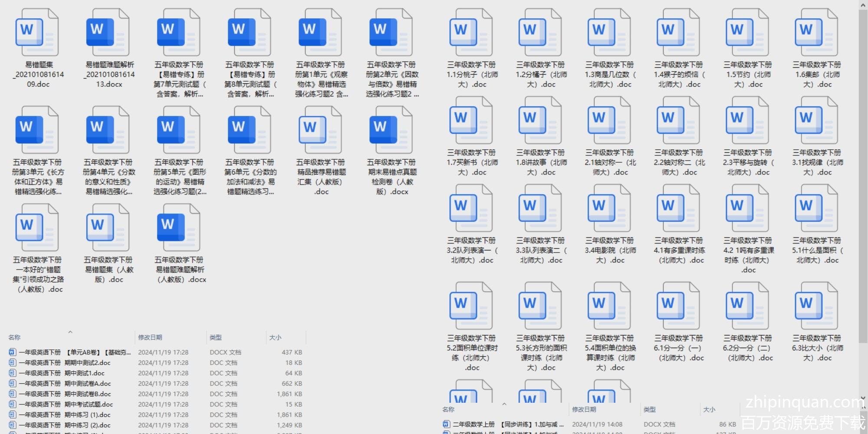868x434 pixels.
Task: Select 五年级数学下册 期末易错点真题检测卷 icon
Action: tap(391, 130)
